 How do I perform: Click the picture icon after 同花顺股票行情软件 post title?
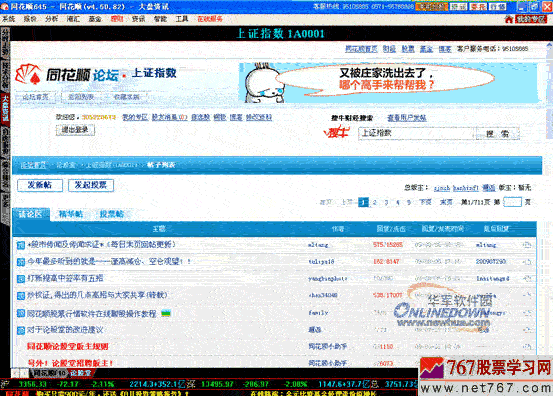(166, 313)
